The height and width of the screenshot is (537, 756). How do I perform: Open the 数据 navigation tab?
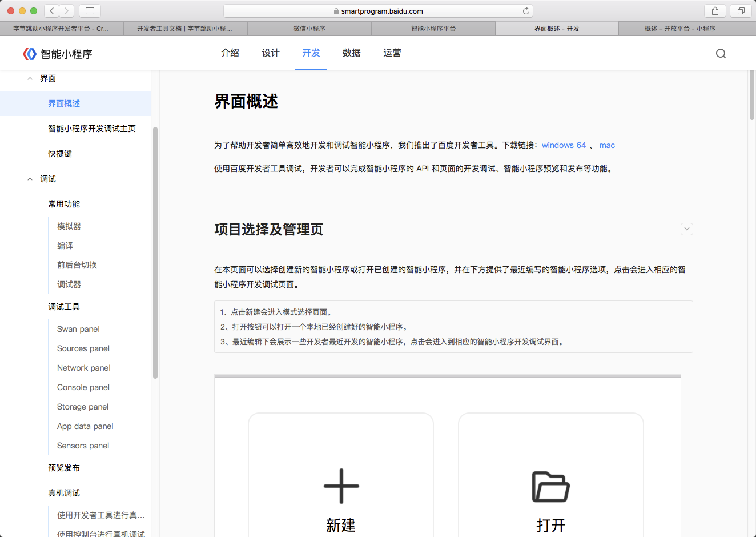click(x=352, y=53)
